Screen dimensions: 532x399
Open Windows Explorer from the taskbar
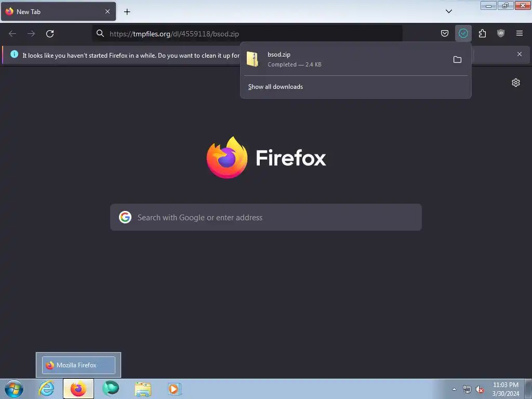[x=143, y=389]
